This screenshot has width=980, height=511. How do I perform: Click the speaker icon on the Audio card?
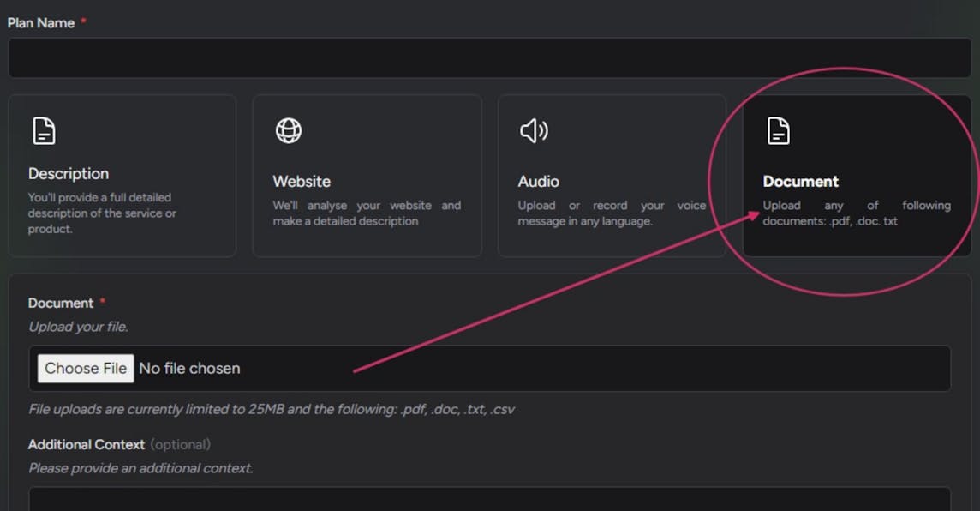(x=534, y=130)
